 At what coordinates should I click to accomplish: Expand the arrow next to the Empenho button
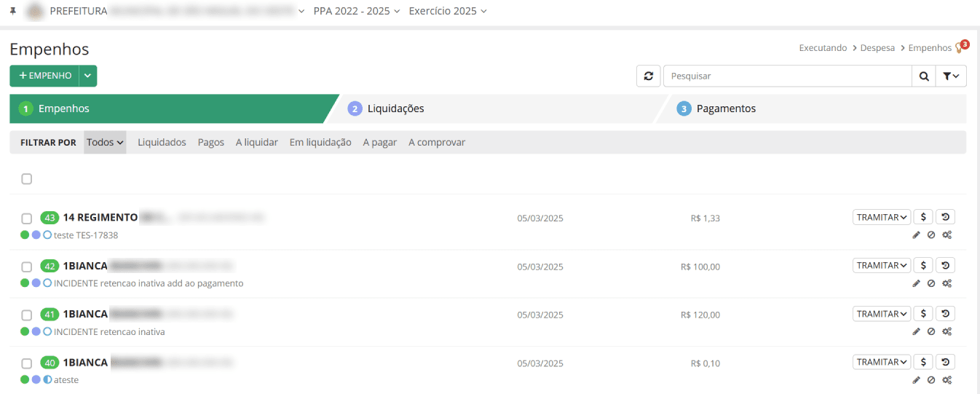[x=87, y=76]
